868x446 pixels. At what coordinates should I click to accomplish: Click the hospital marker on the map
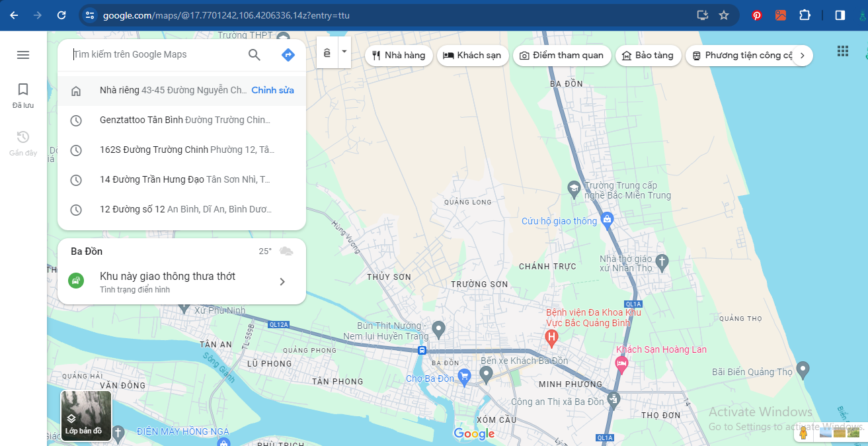point(551,338)
